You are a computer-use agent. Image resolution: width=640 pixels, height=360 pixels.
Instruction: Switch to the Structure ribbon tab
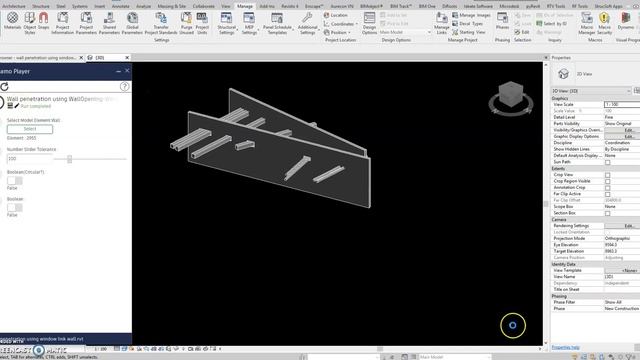(x=41, y=6)
